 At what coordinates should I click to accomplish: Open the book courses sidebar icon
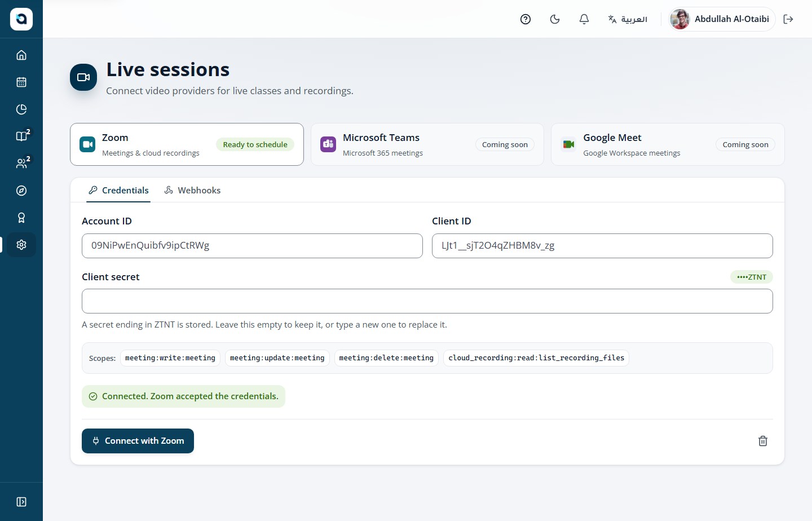coord(21,136)
